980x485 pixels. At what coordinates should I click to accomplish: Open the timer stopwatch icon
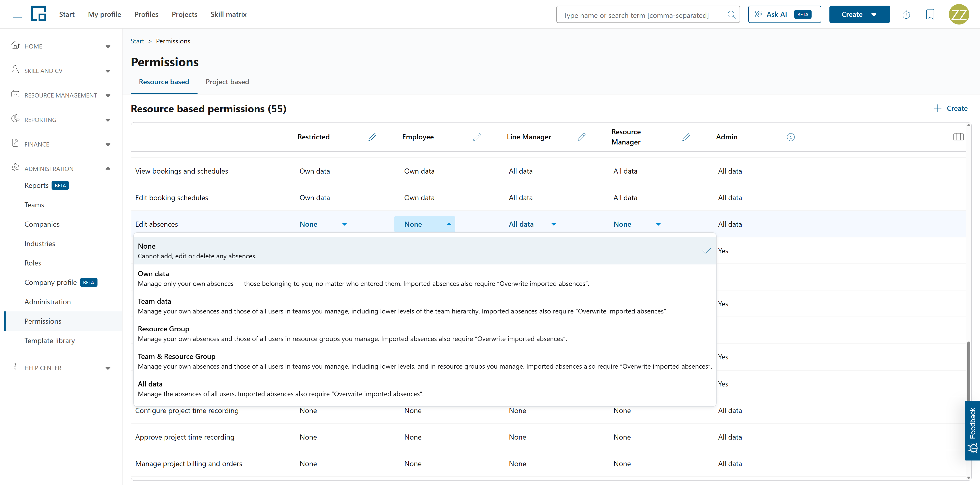click(x=906, y=15)
